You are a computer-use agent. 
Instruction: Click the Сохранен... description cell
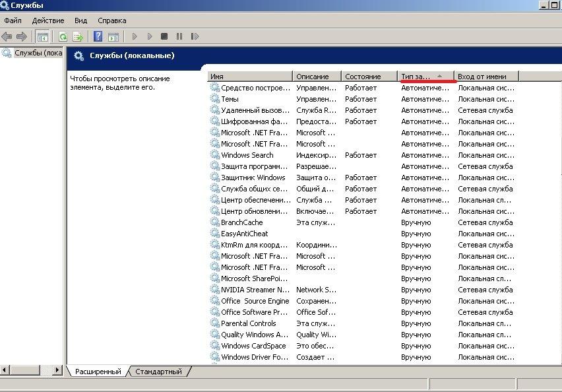316,301
